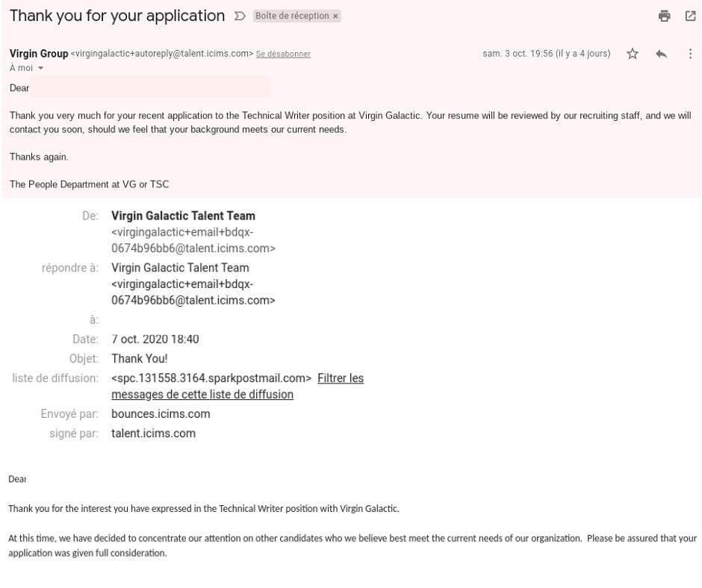Remove the Boîte de réception label

pyautogui.click(x=335, y=16)
